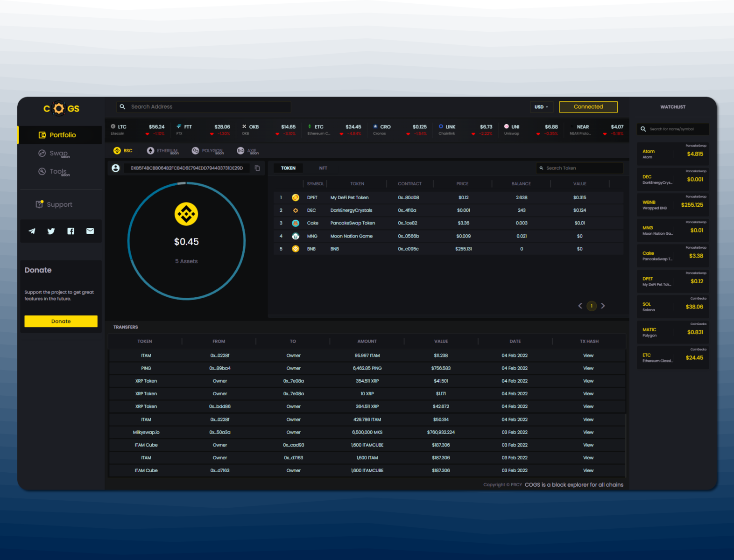Select the BSC chain tab

tap(123, 151)
